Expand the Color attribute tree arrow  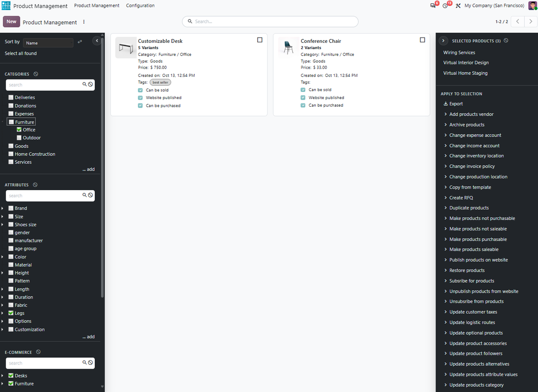pyautogui.click(x=2, y=257)
